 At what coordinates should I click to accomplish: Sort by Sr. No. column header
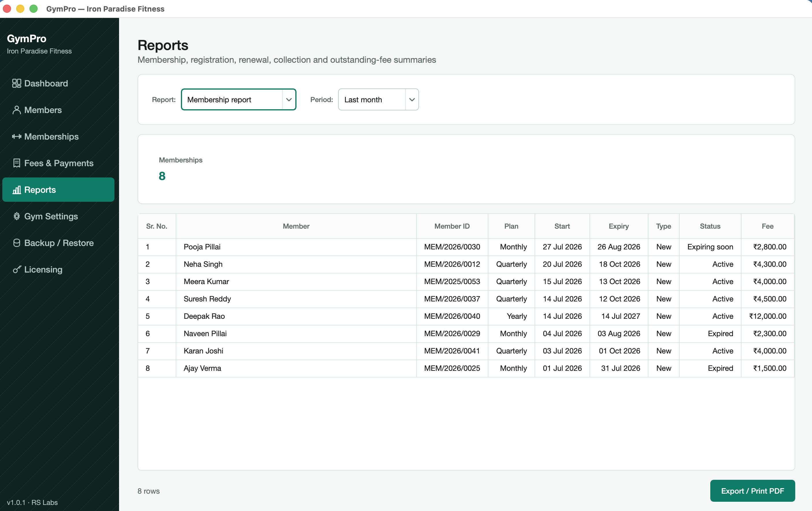click(157, 226)
